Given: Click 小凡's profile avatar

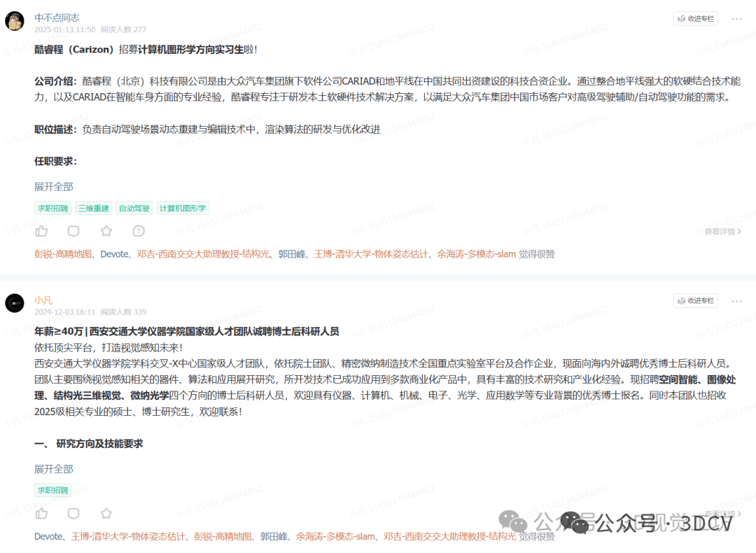Looking at the screenshot, I should coord(15,303).
